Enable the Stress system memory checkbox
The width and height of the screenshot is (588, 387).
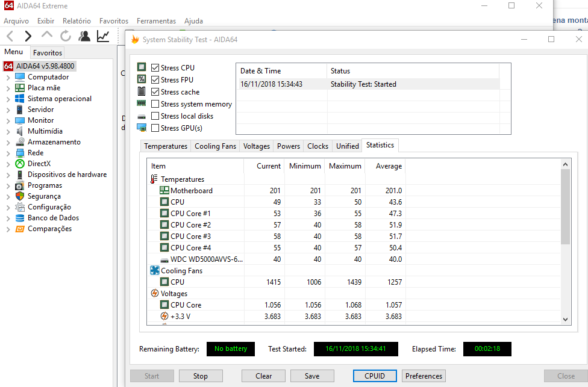tap(155, 104)
